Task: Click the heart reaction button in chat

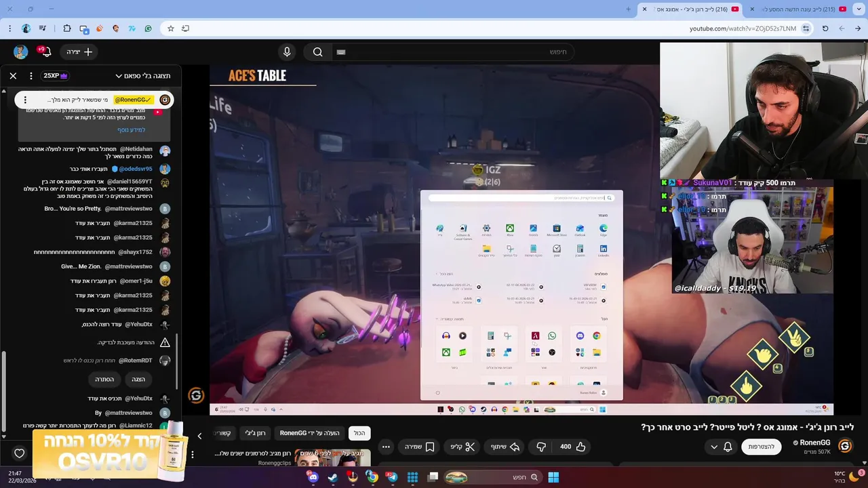Action: (20, 453)
